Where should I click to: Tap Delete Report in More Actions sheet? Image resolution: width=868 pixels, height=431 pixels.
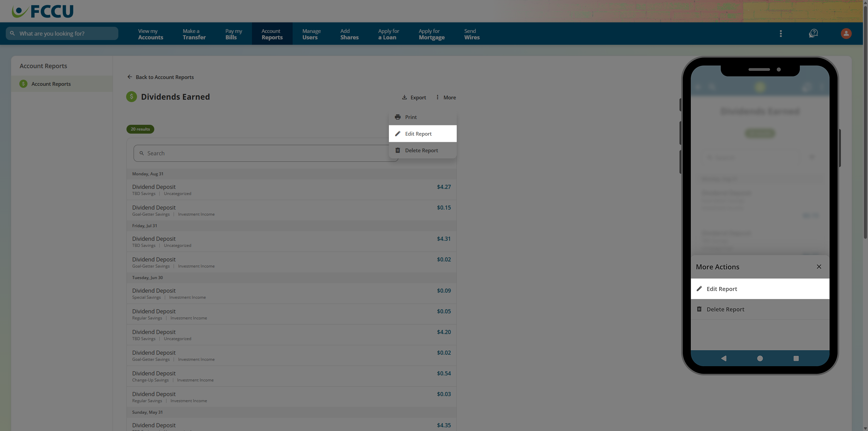click(760, 309)
